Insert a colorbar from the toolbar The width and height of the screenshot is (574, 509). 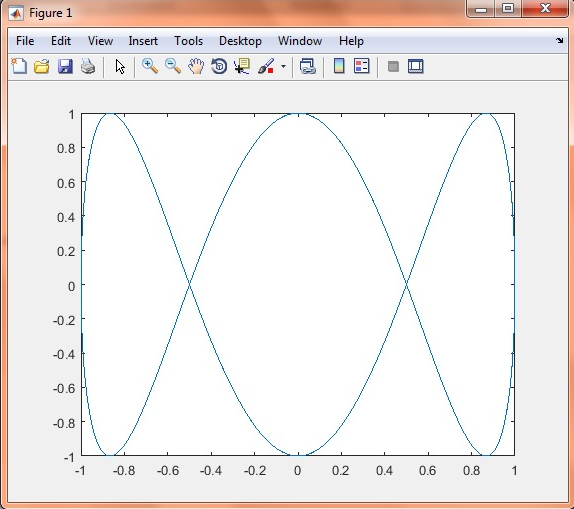(x=339, y=66)
